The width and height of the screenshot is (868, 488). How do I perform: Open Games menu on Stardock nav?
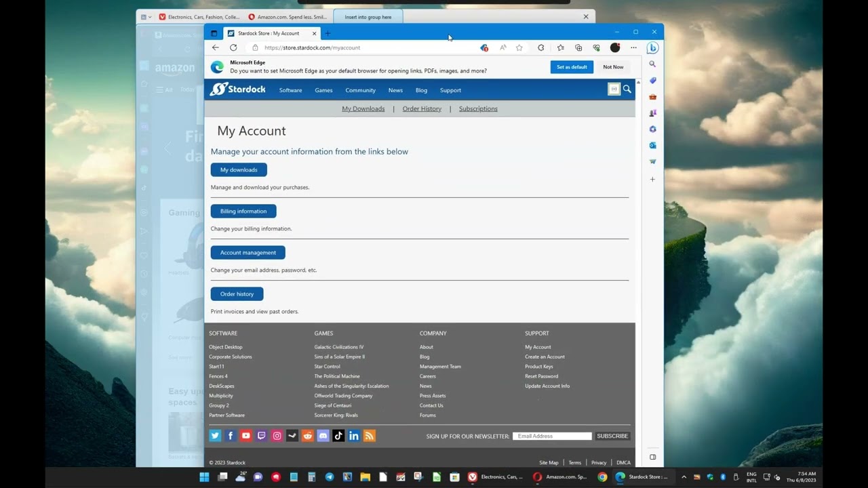[x=323, y=90]
